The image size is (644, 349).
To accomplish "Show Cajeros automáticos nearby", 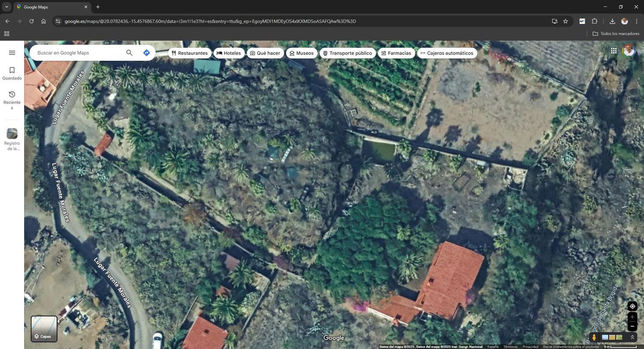I will (447, 53).
